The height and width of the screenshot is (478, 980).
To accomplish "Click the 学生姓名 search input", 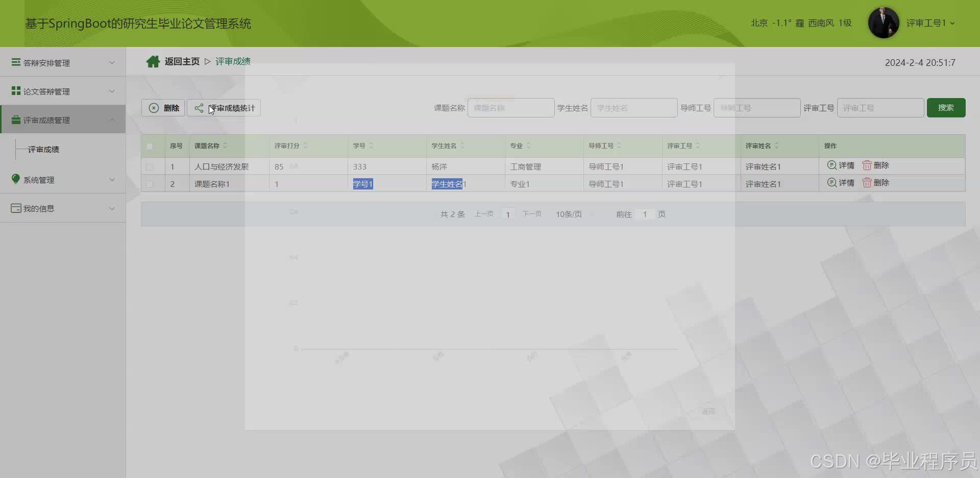I will pyautogui.click(x=634, y=108).
